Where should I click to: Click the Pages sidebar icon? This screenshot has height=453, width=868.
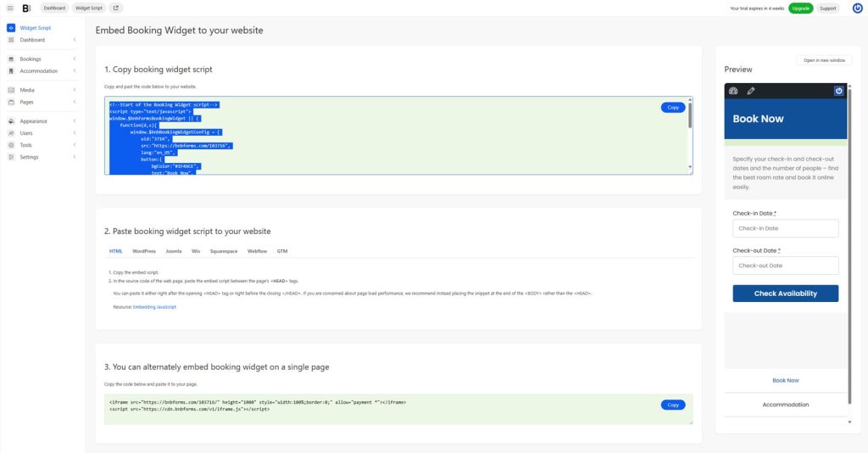click(11, 102)
